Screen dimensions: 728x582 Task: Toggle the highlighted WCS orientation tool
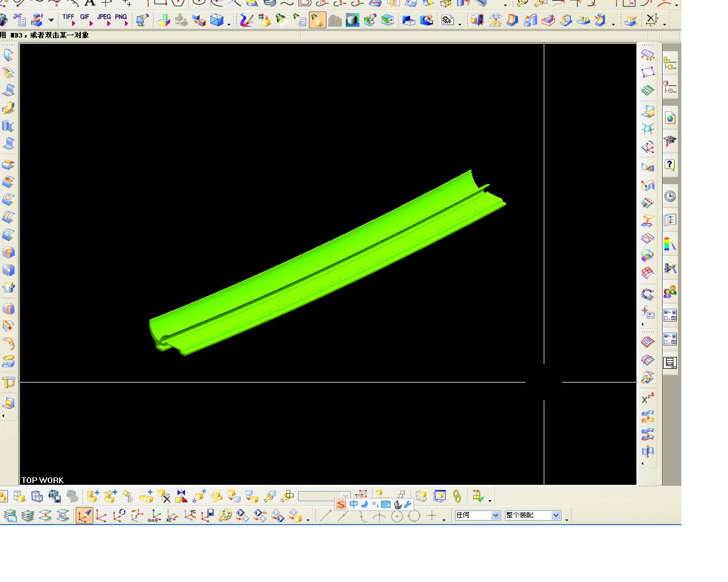84,516
